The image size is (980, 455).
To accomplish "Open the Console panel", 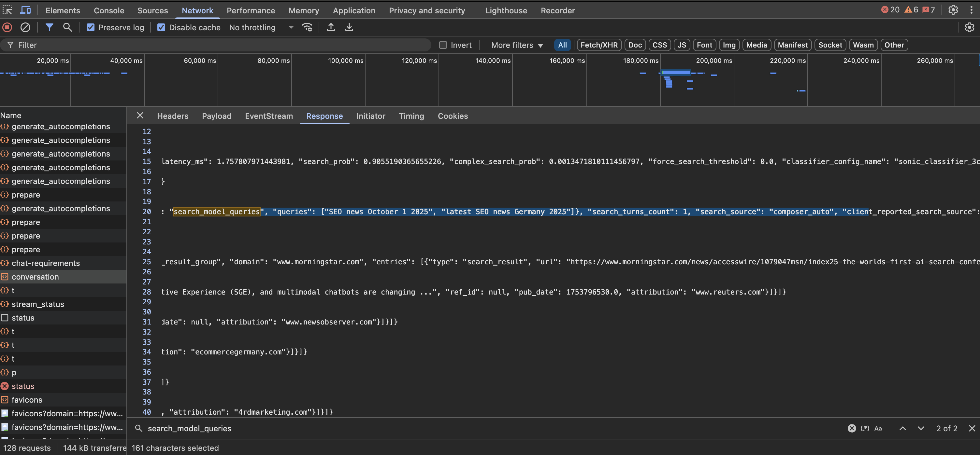I will 109,10.
